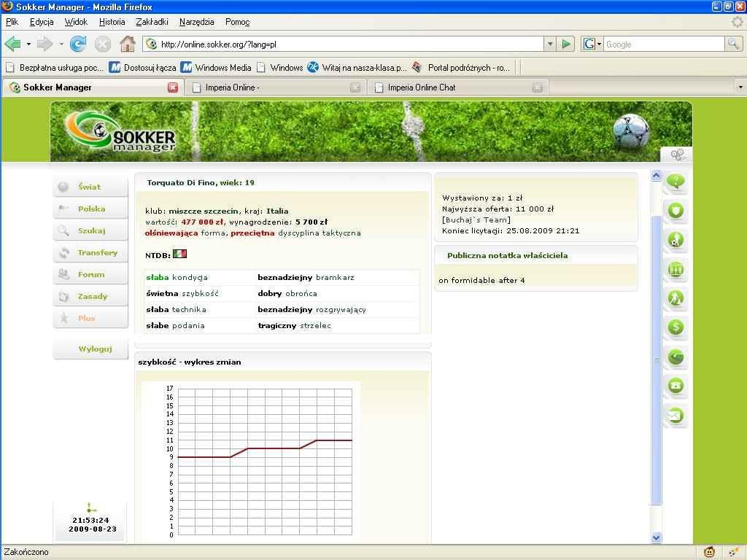Click the Italian flag next to NTDB
Viewport: 747px width, 560px height.
(x=179, y=254)
